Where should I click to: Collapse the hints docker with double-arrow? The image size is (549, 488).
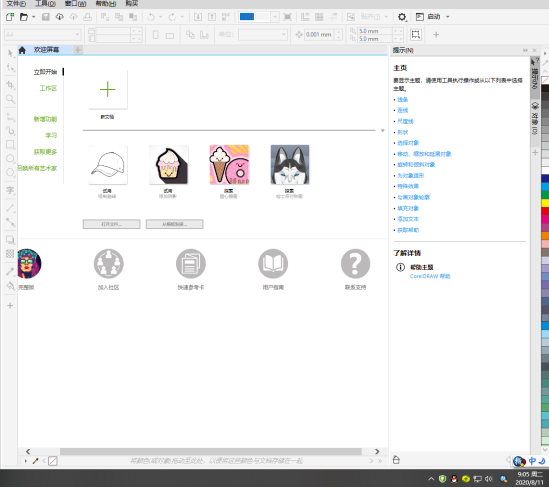pos(525,50)
